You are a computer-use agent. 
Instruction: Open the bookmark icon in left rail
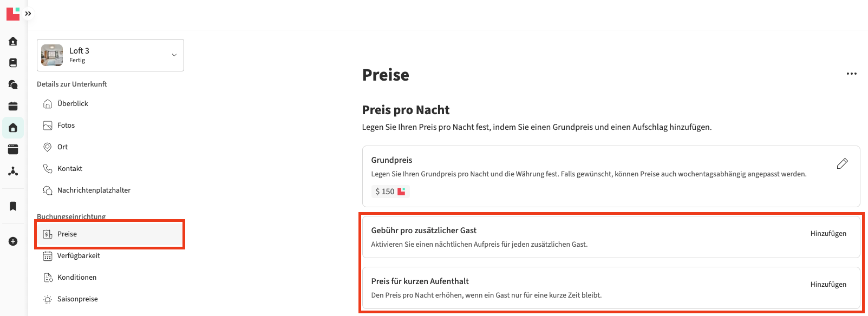tap(13, 206)
